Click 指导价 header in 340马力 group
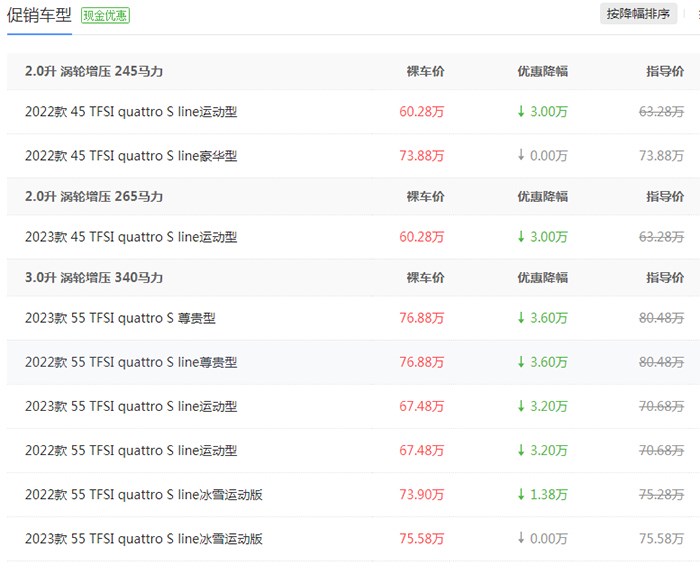The height and width of the screenshot is (574, 700). [x=665, y=278]
